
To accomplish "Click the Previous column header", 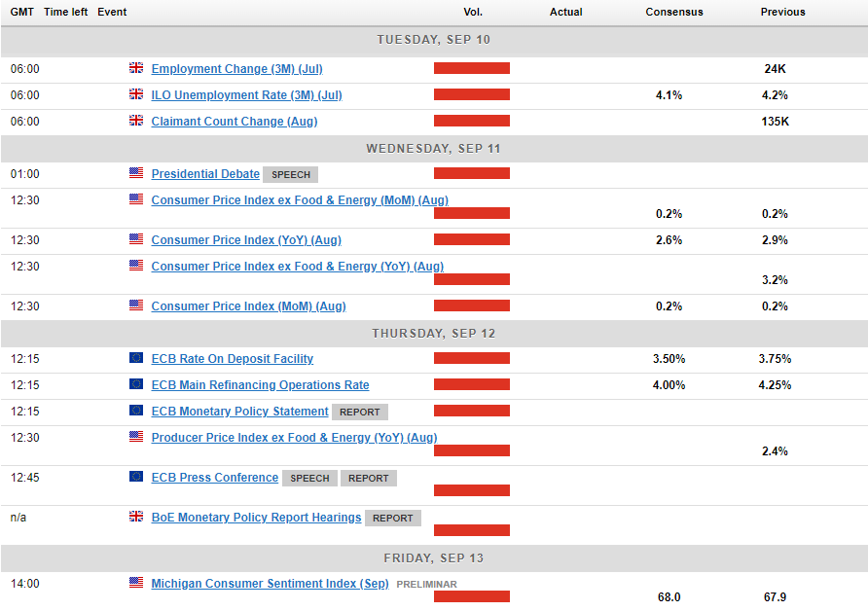I will (782, 13).
